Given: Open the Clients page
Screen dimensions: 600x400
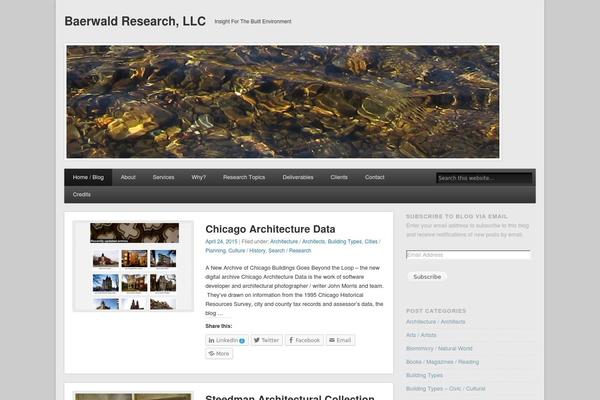Looking at the screenshot, I should 339,177.
